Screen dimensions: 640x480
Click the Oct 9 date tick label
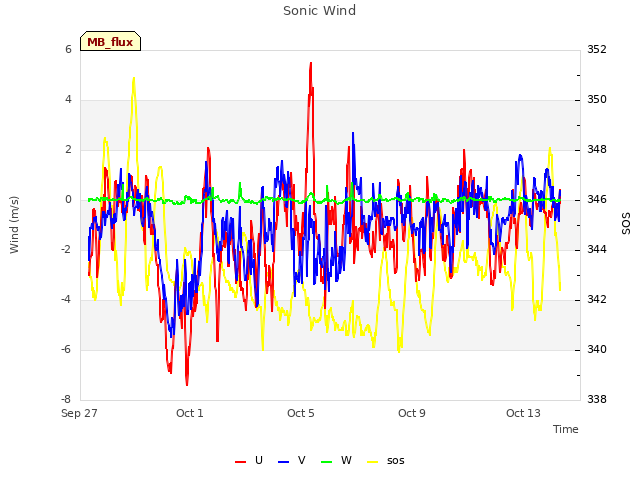(412, 413)
